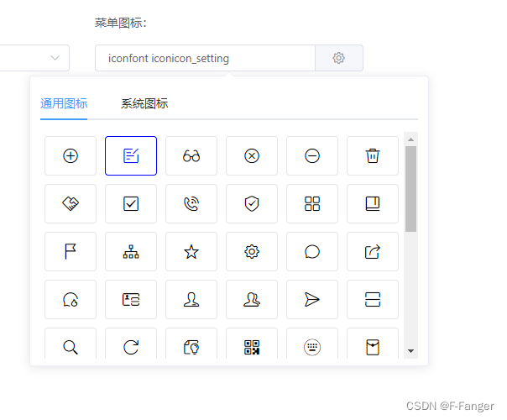
Task: Click the gear button beside icon input
Action: 339,58
